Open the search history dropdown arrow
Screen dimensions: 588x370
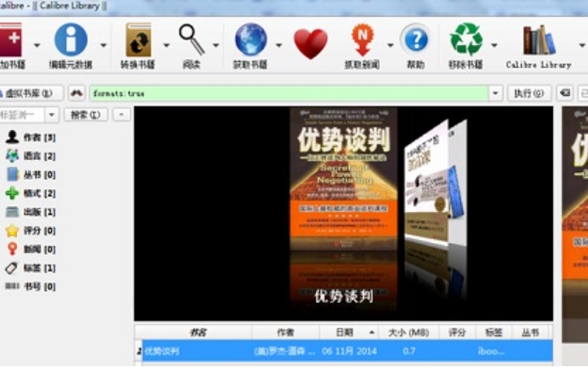(x=495, y=93)
